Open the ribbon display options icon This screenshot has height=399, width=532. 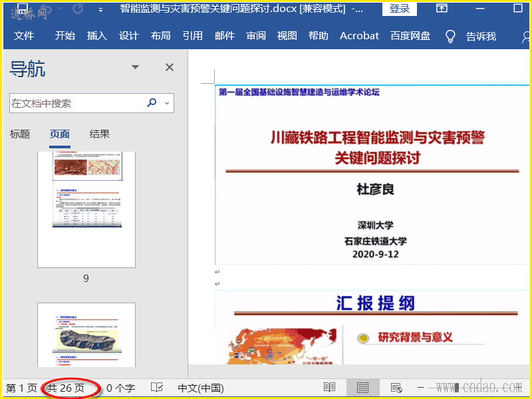[442, 8]
